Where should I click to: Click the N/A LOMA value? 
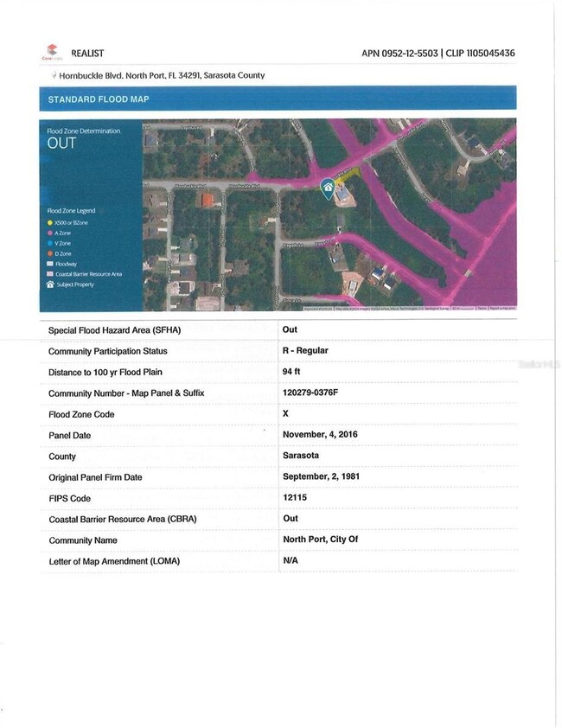[x=291, y=560]
